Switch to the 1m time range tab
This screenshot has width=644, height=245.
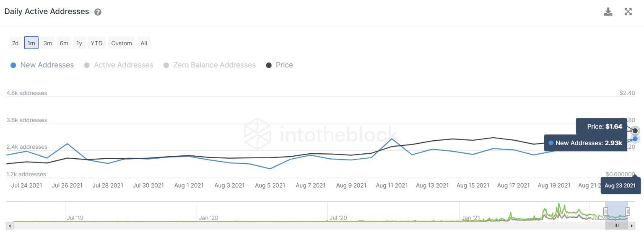click(x=31, y=43)
